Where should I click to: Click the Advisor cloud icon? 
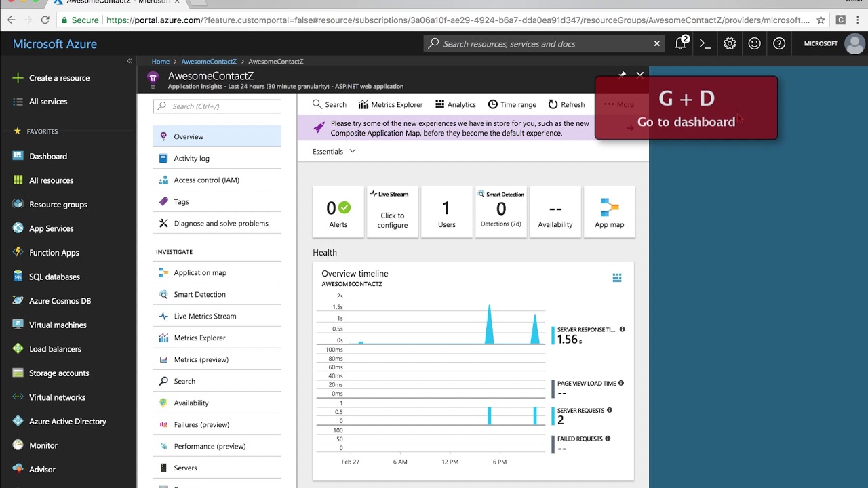(x=18, y=469)
